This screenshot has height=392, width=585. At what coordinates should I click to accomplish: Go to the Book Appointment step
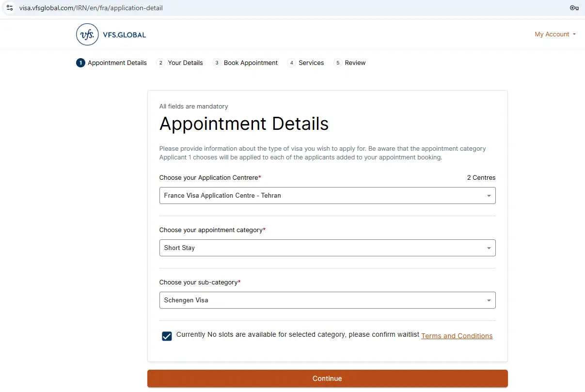pyautogui.click(x=251, y=63)
